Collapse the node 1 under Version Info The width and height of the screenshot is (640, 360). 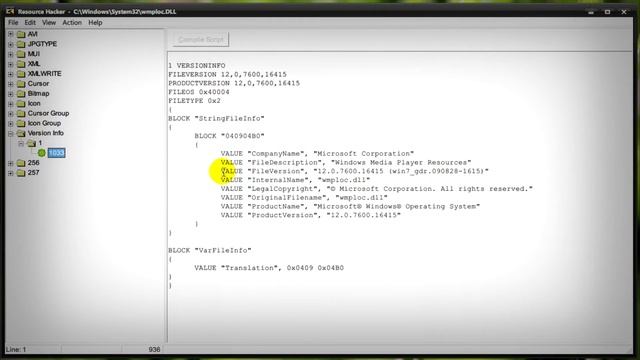point(21,143)
